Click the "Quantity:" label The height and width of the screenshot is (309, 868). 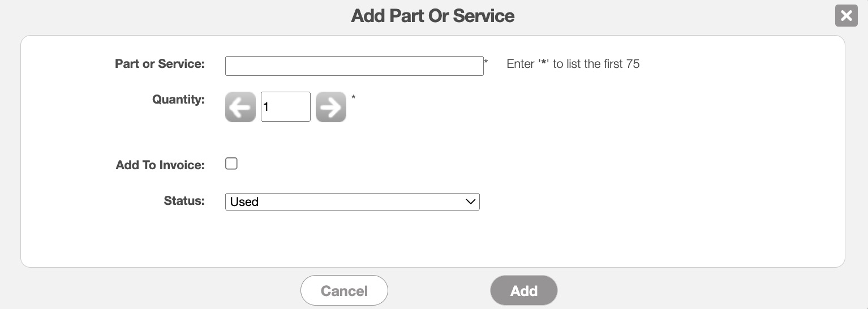[178, 100]
